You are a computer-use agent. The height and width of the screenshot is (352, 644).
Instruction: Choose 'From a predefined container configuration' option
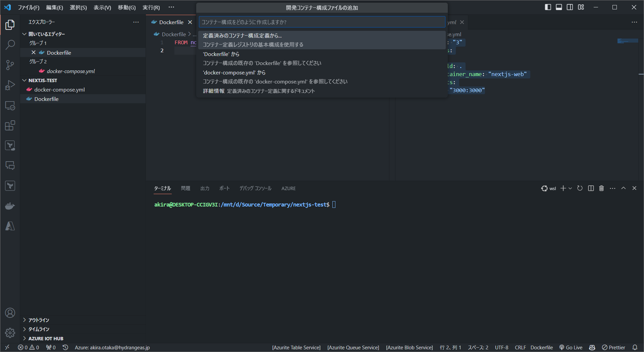pyautogui.click(x=322, y=40)
